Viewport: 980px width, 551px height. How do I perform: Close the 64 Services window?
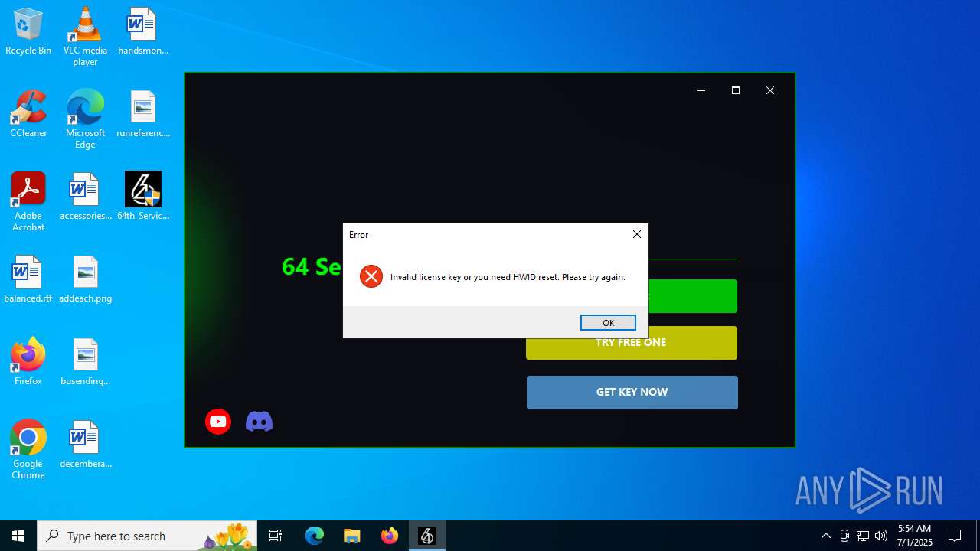coord(770,90)
